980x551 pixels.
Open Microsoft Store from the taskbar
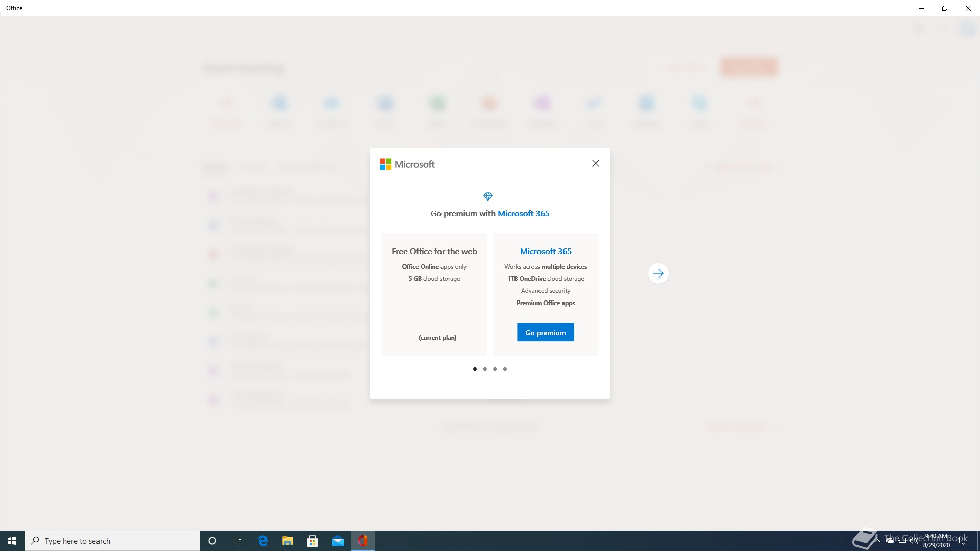[312, 541]
